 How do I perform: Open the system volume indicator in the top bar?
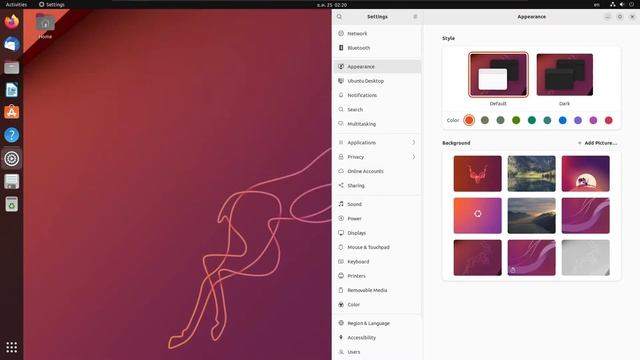(622, 4)
